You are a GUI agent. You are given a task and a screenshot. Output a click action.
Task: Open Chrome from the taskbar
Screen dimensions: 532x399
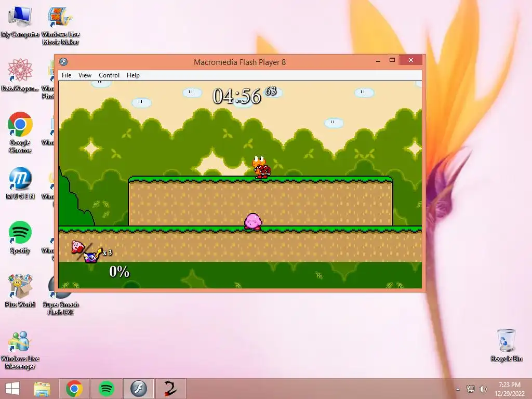[x=74, y=389]
